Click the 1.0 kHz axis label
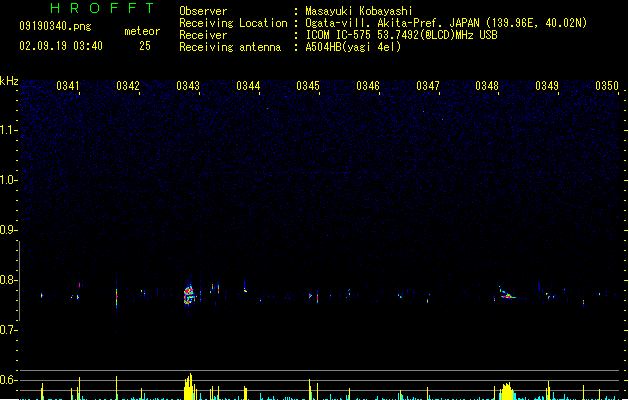Screen dimensions: 629x400 point(8,180)
